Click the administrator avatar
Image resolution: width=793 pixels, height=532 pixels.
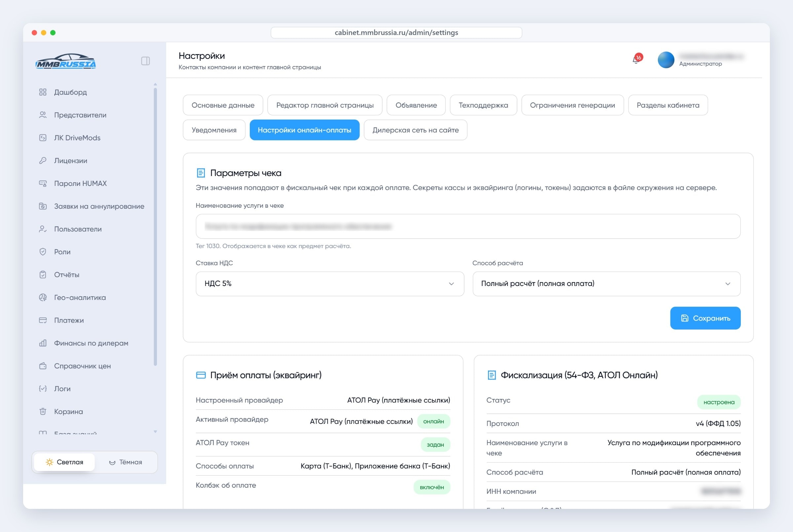[666, 60]
